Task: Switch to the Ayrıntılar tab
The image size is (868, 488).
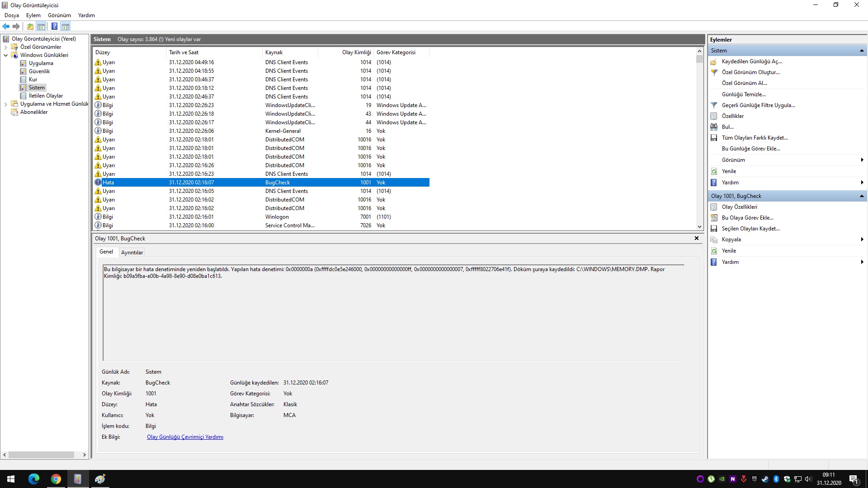Action: (x=132, y=253)
